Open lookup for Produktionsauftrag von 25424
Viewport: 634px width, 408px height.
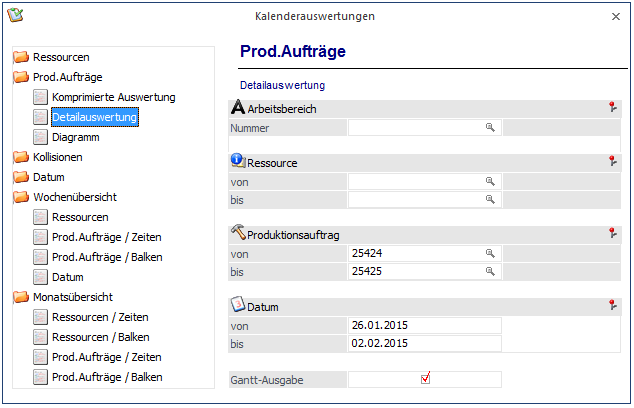[x=490, y=254]
